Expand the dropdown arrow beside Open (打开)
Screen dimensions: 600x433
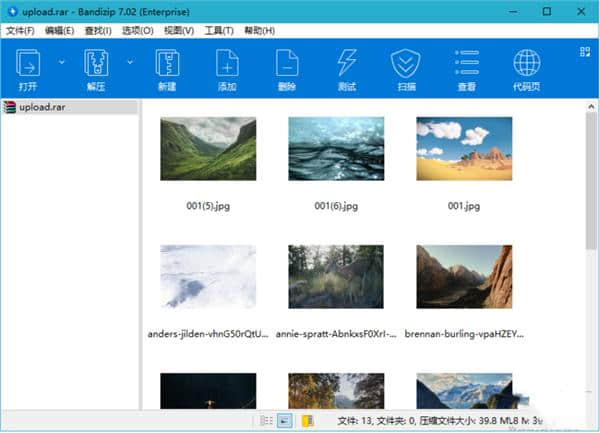tap(62, 62)
